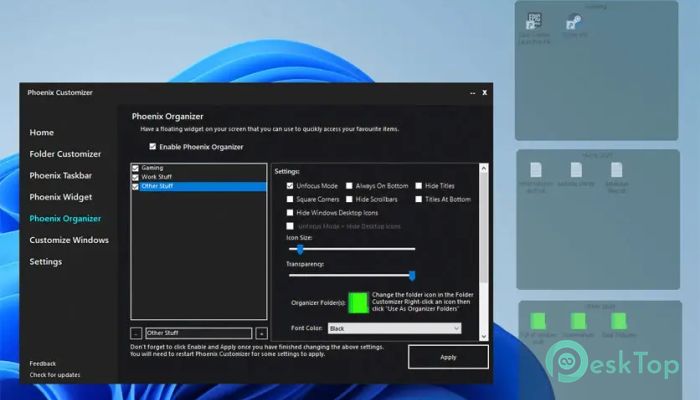The width and height of the screenshot is (700, 400).
Task: Uncheck the Other Stuff organizer checkbox
Action: coord(135,187)
